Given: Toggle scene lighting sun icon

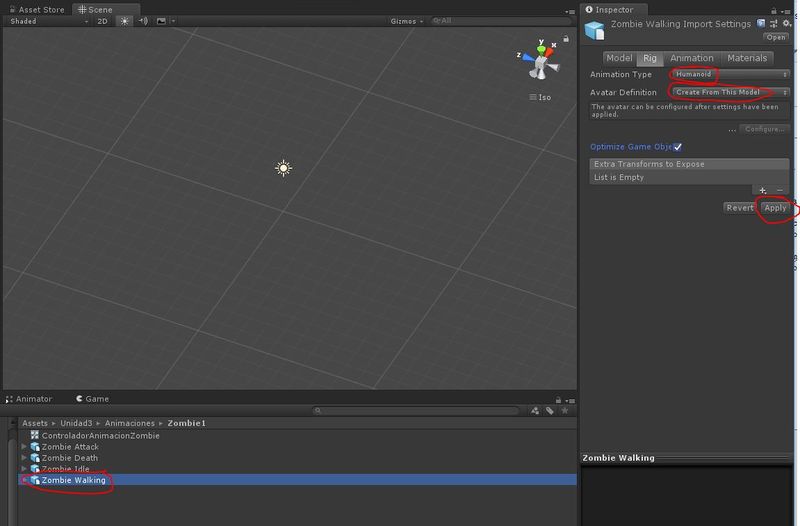Looking at the screenshot, I should pos(124,21).
